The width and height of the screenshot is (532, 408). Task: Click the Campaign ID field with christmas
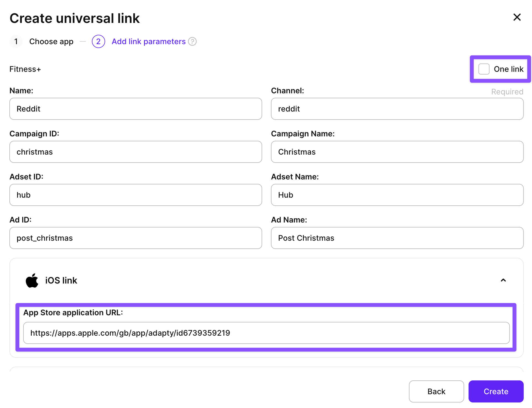click(x=135, y=152)
